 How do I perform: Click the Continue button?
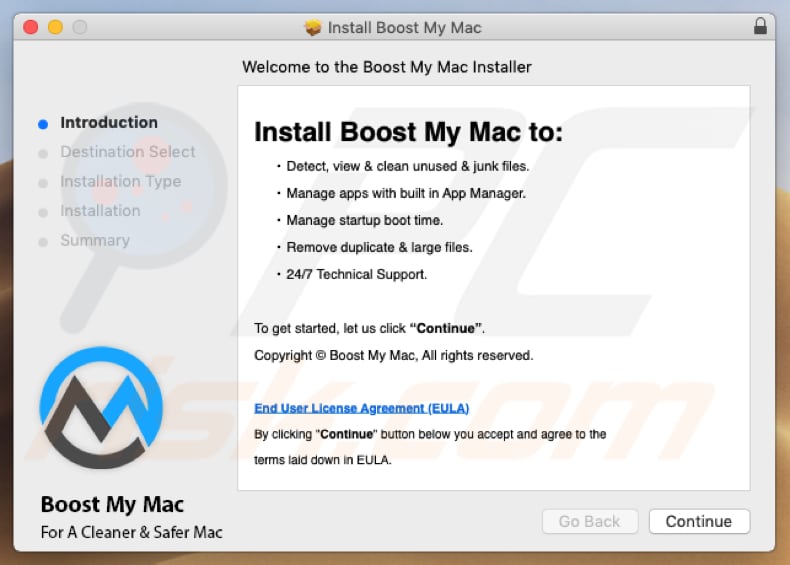[x=699, y=521]
